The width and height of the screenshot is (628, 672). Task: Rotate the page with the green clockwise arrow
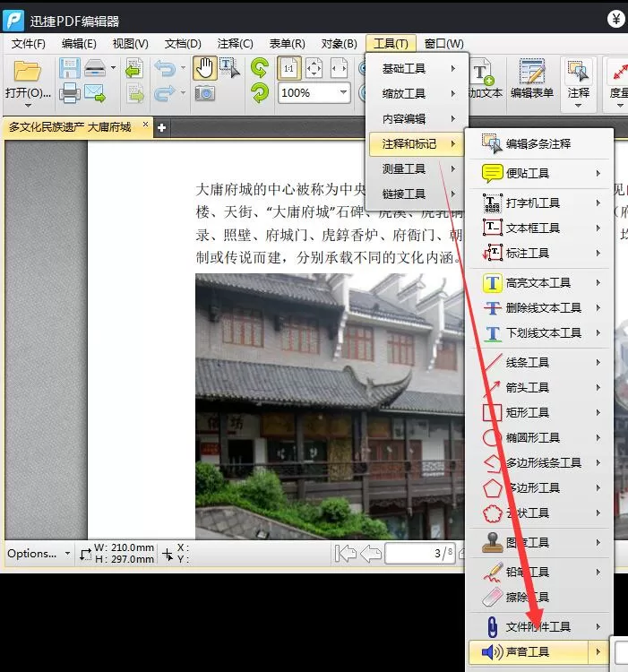260,68
